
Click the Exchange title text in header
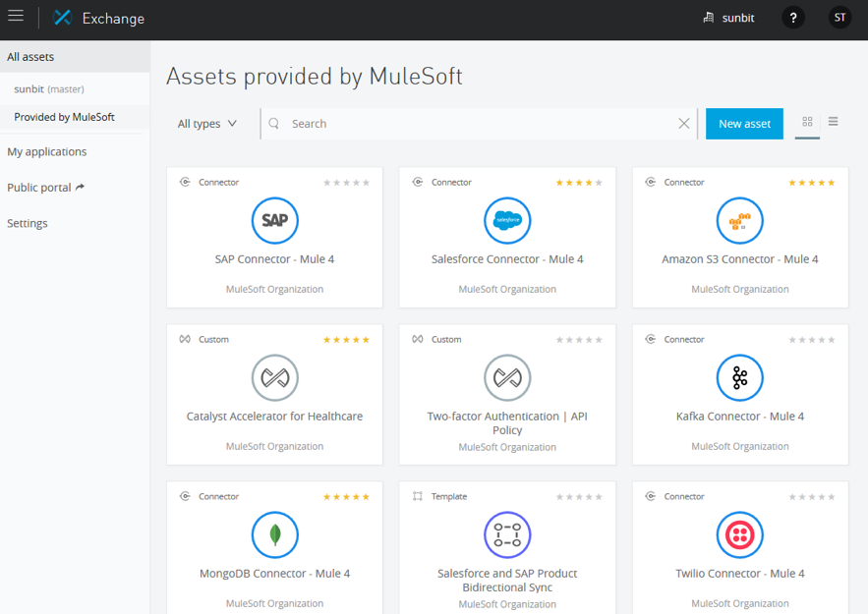click(113, 19)
